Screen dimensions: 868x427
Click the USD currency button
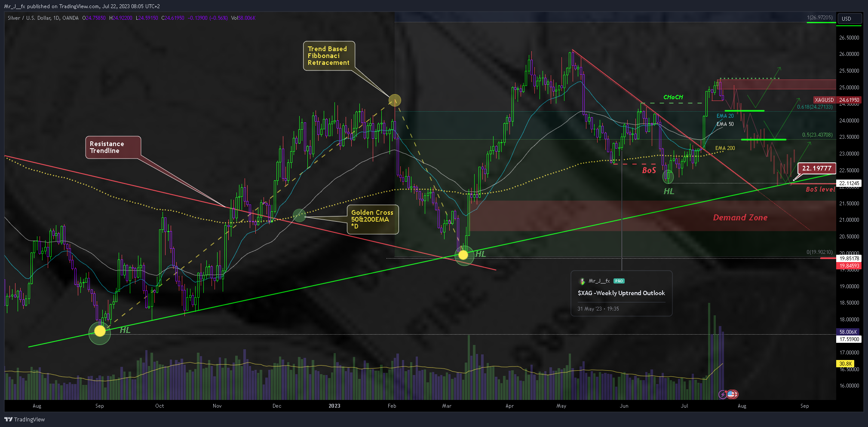(x=849, y=18)
